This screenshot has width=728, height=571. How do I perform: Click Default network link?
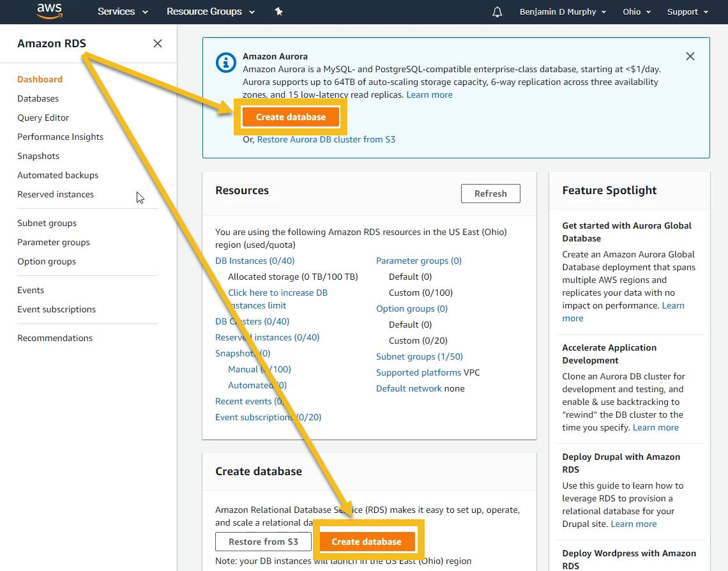tap(409, 388)
